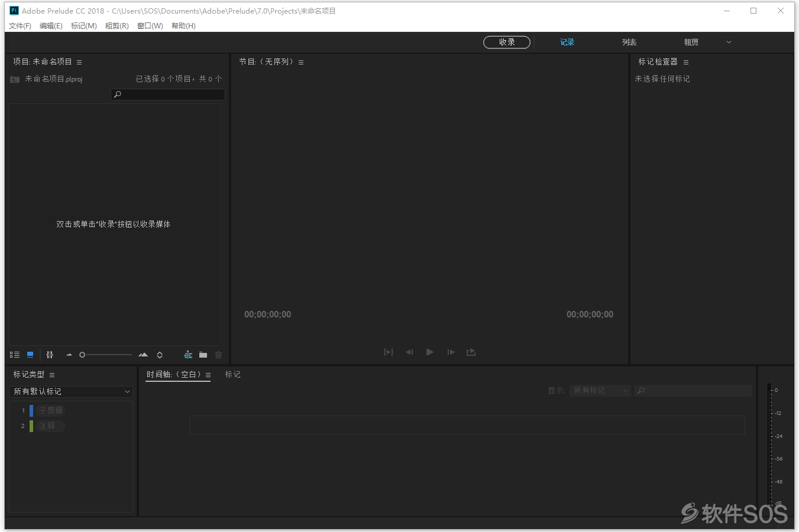Viewport: 799px width, 532px height.
Task: Click the left timecode 00;00;00;00
Action: [x=268, y=314]
